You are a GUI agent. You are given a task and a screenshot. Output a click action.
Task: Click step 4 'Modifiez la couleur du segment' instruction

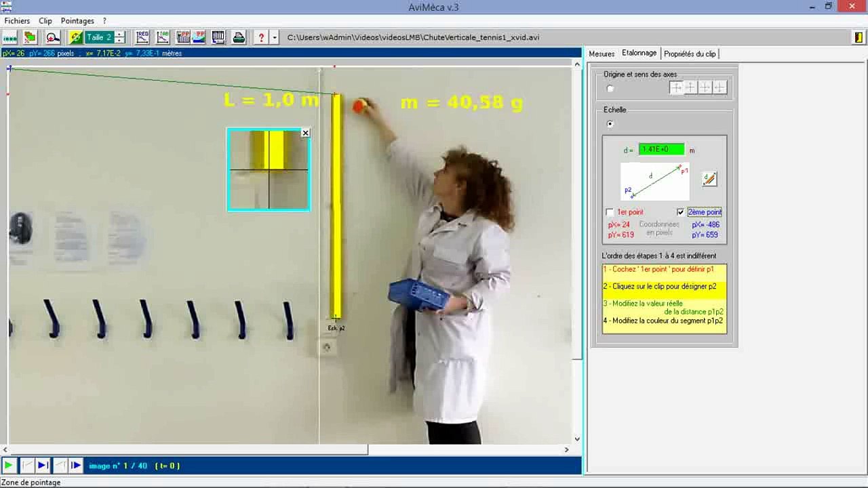(x=663, y=321)
